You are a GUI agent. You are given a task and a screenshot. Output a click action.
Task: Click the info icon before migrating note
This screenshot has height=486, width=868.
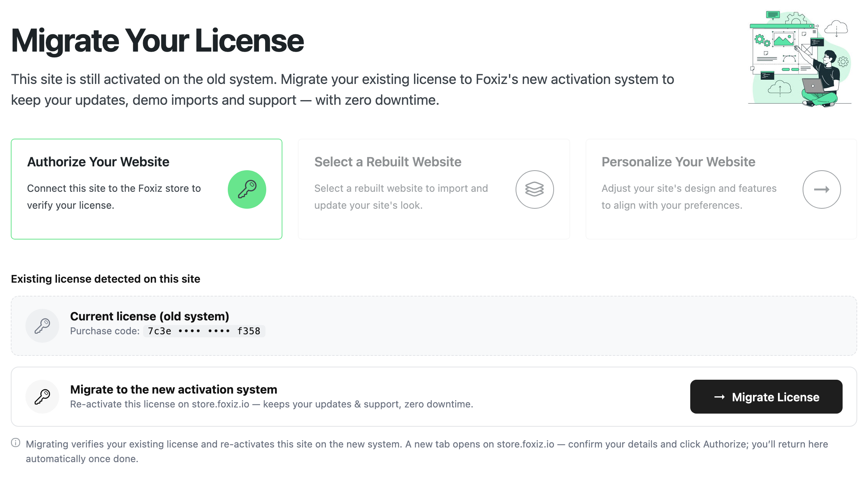16,443
